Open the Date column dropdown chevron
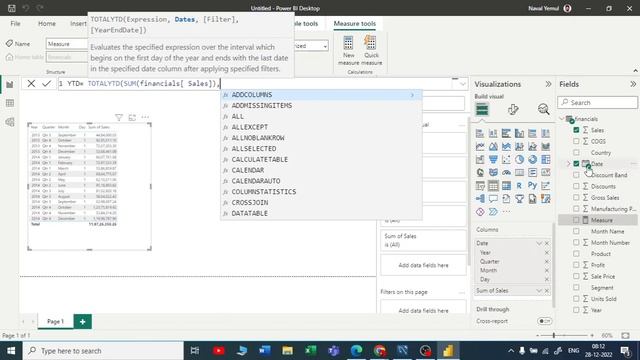 [539, 243]
